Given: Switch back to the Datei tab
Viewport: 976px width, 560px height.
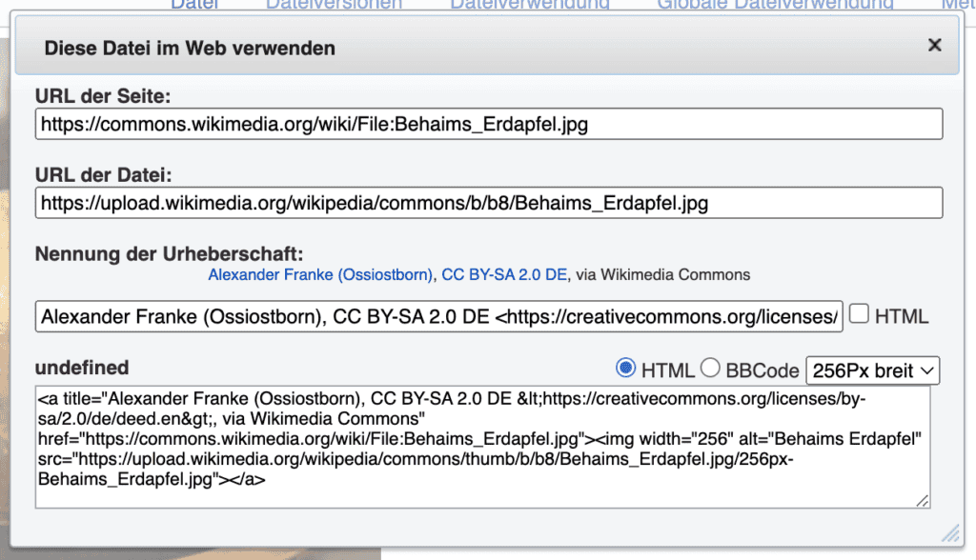Looking at the screenshot, I should [x=195, y=6].
